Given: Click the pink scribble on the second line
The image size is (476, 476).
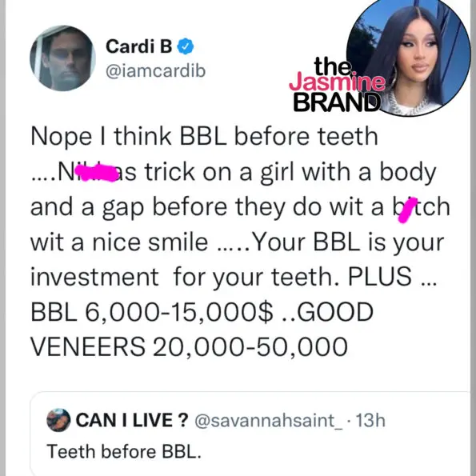Looking at the screenshot, I should [x=97, y=173].
